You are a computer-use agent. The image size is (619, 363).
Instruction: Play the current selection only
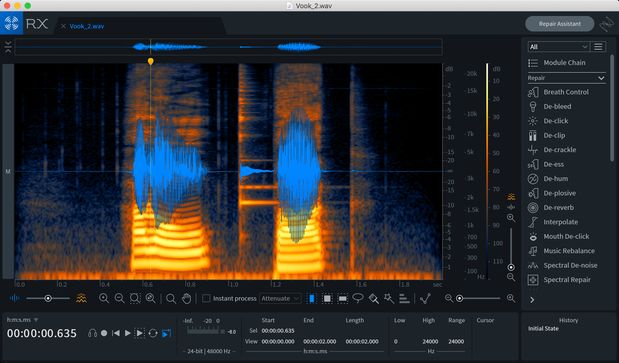(x=140, y=333)
